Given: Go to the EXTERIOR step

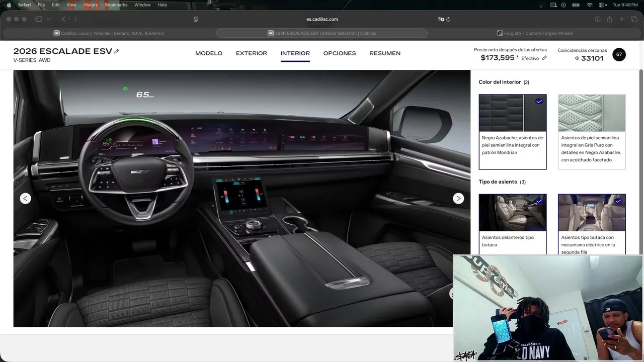Looking at the screenshot, I should tap(252, 53).
